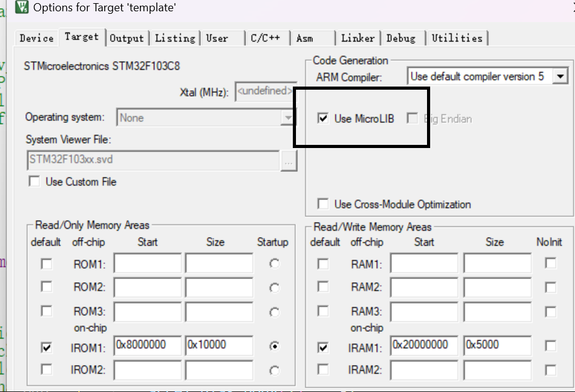Click the ROM1 Start field
The height and width of the screenshot is (392, 575).
pos(147,263)
